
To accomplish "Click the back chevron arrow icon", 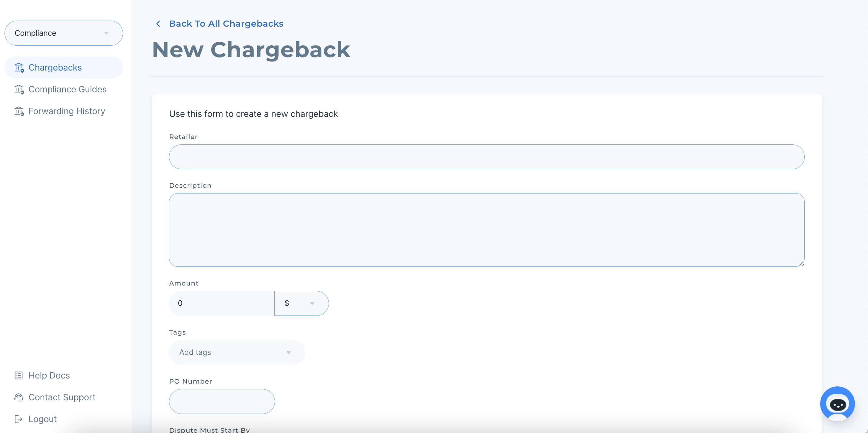I will [x=158, y=24].
